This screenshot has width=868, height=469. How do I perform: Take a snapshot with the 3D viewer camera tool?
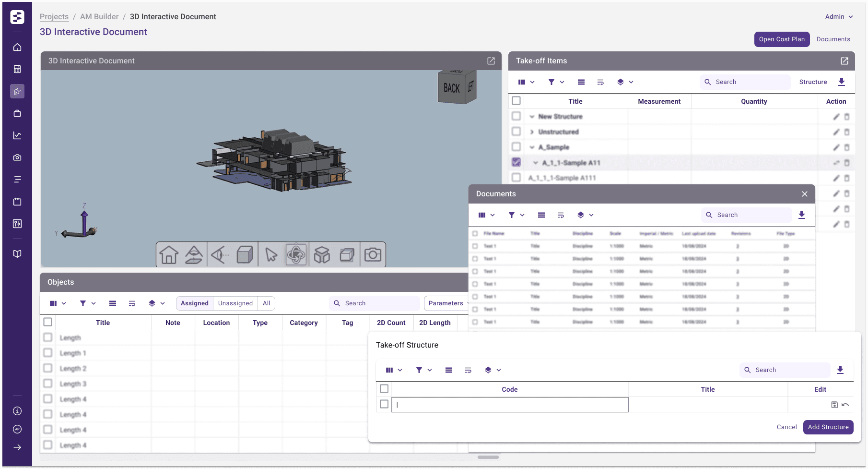point(373,254)
